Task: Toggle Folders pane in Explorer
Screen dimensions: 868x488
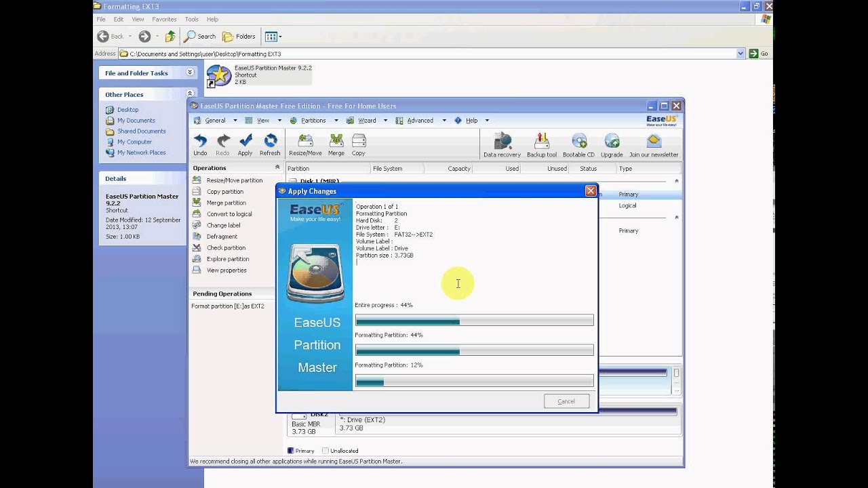Action: click(x=239, y=36)
